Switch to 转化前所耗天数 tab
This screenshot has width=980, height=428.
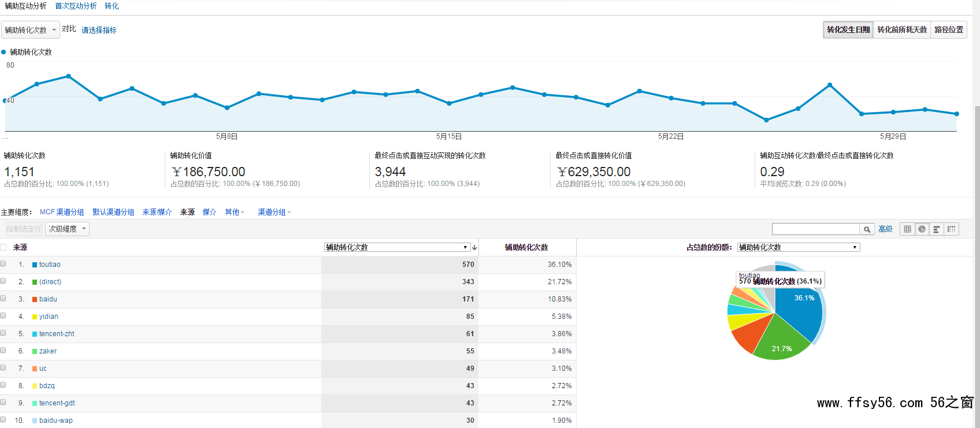(902, 30)
